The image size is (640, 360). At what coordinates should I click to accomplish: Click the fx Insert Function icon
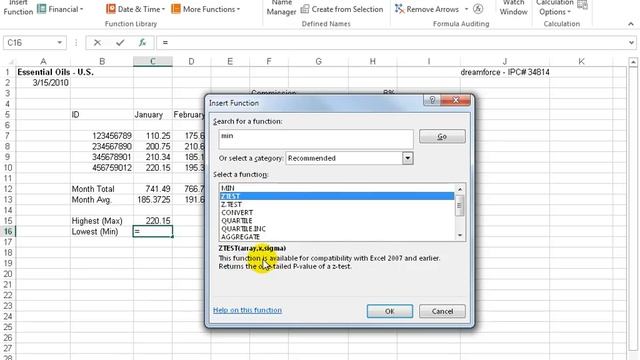point(142,42)
